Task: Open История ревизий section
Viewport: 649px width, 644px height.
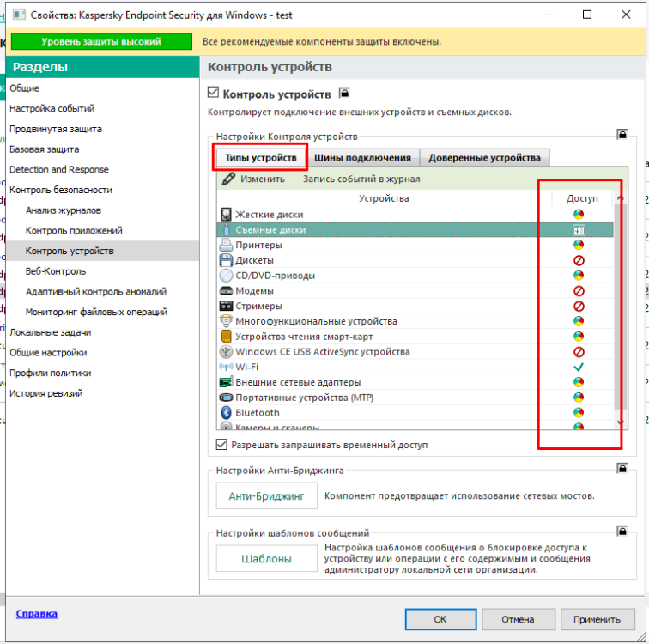Action: (x=46, y=393)
